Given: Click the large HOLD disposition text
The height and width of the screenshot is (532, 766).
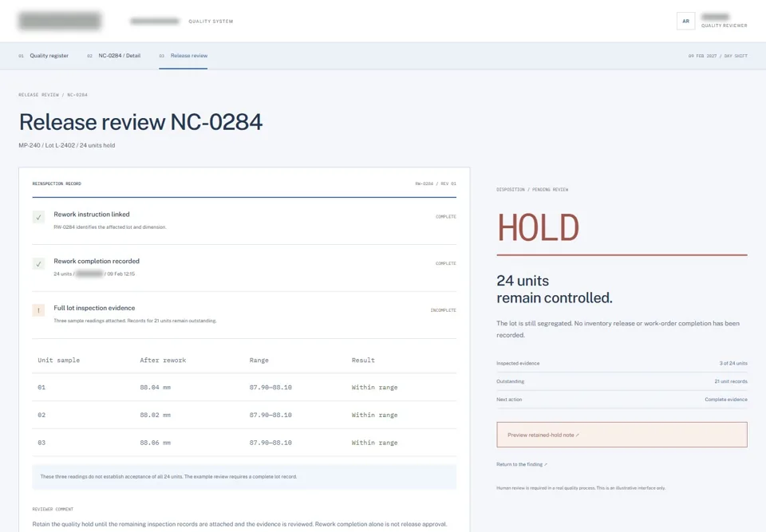Looking at the screenshot, I should [x=538, y=227].
